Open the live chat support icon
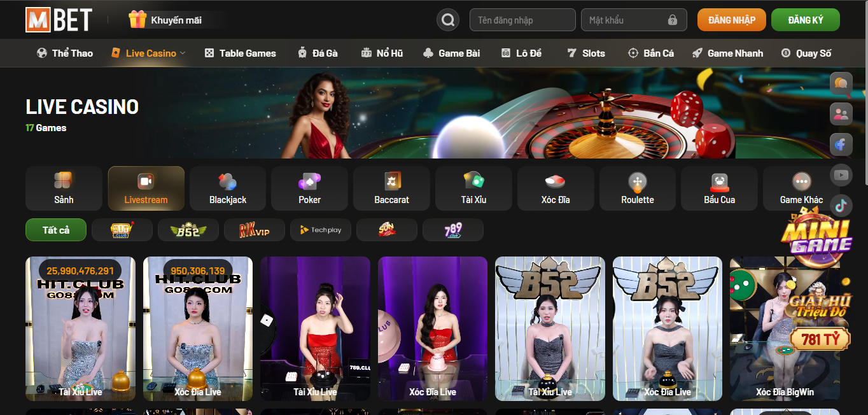The image size is (868, 415). [841, 83]
